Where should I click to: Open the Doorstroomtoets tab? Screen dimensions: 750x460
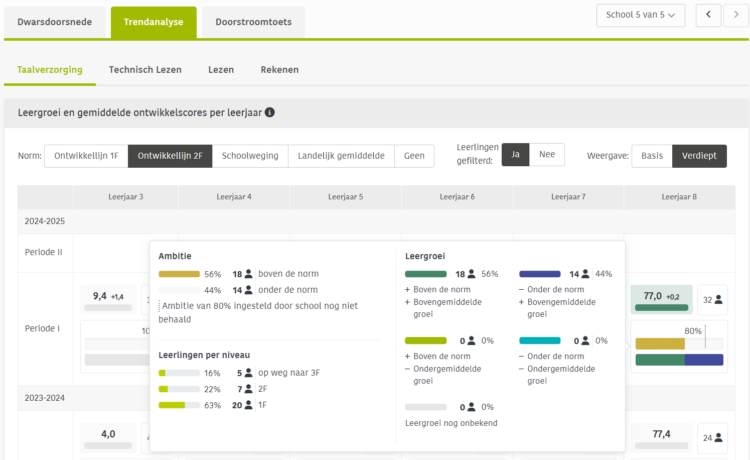252,21
